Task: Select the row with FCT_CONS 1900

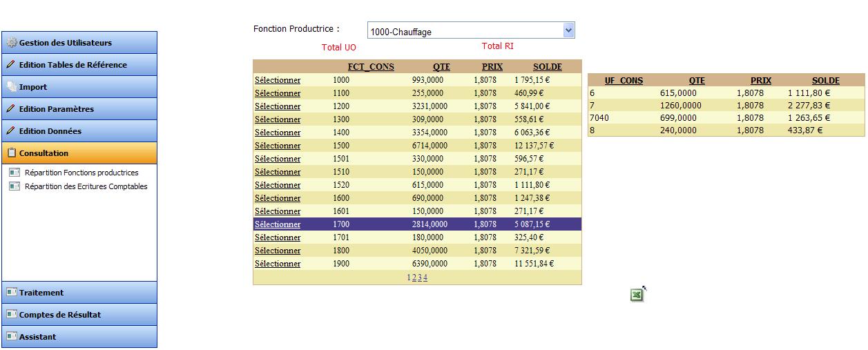Action: point(278,264)
